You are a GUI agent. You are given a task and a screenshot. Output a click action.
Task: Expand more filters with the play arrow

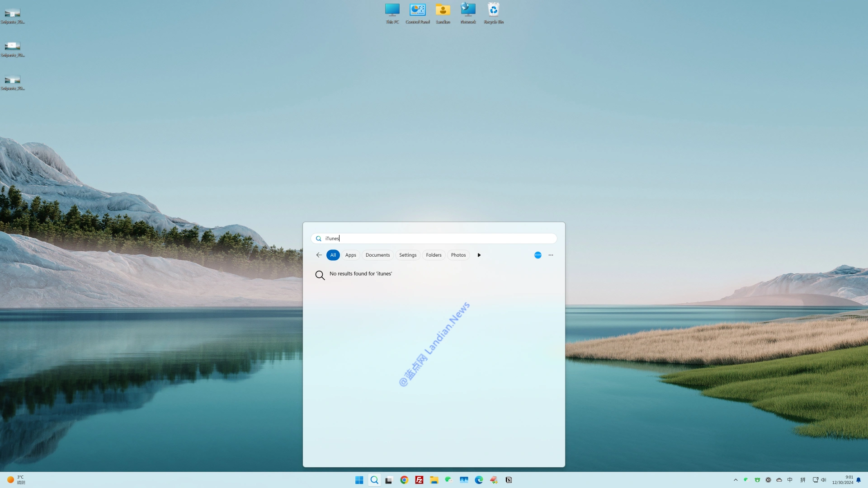(x=479, y=255)
